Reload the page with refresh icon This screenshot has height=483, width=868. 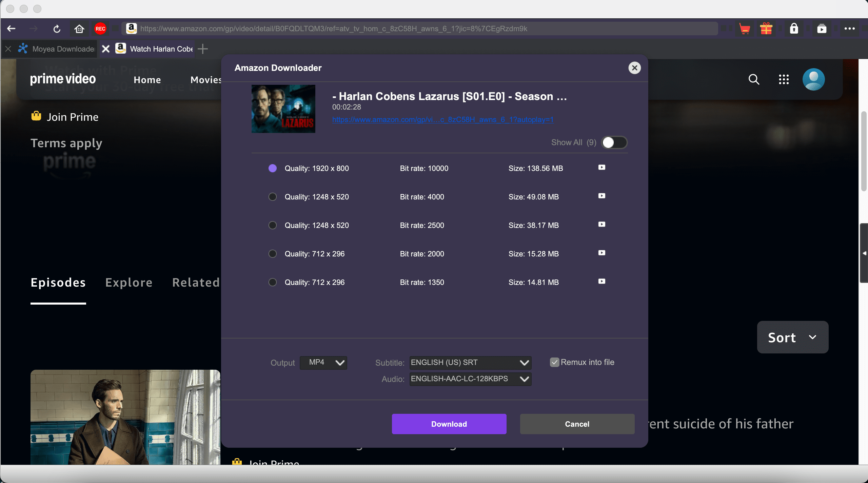pyautogui.click(x=57, y=29)
